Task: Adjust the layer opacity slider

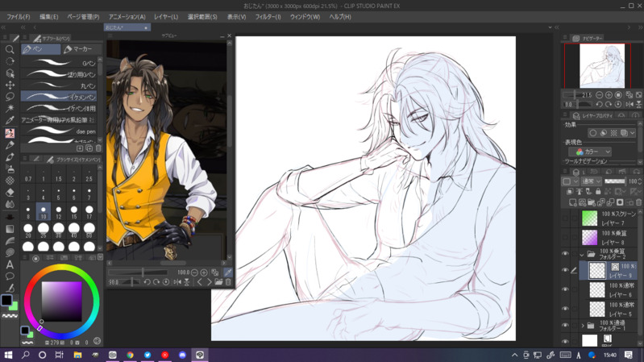Action: [615, 181]
